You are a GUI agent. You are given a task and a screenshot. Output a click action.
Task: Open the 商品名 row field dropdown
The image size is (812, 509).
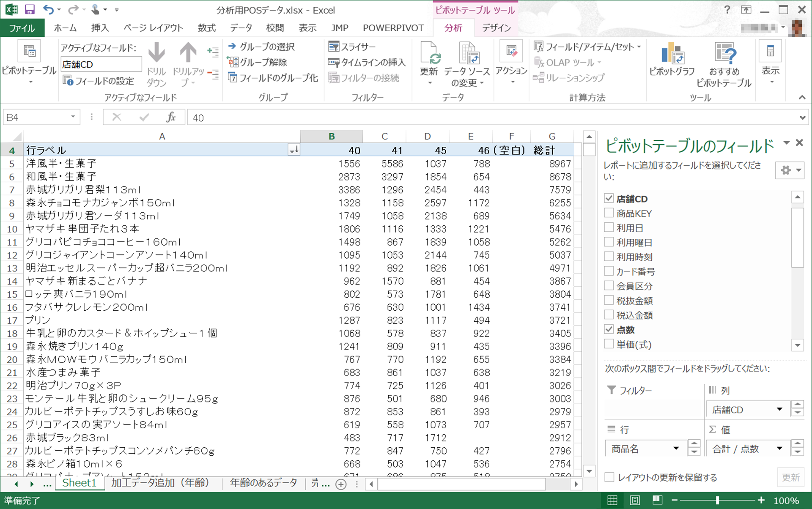tap(676, 449)
